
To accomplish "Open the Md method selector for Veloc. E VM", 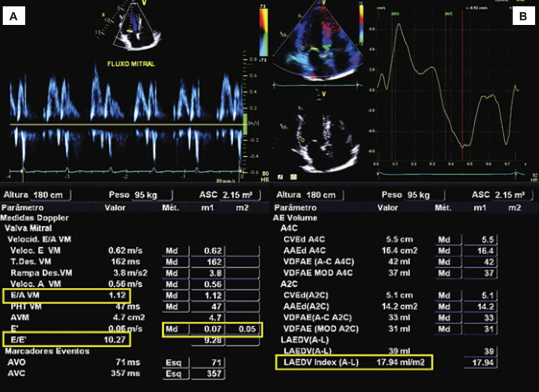I will [x=176, y=251].
